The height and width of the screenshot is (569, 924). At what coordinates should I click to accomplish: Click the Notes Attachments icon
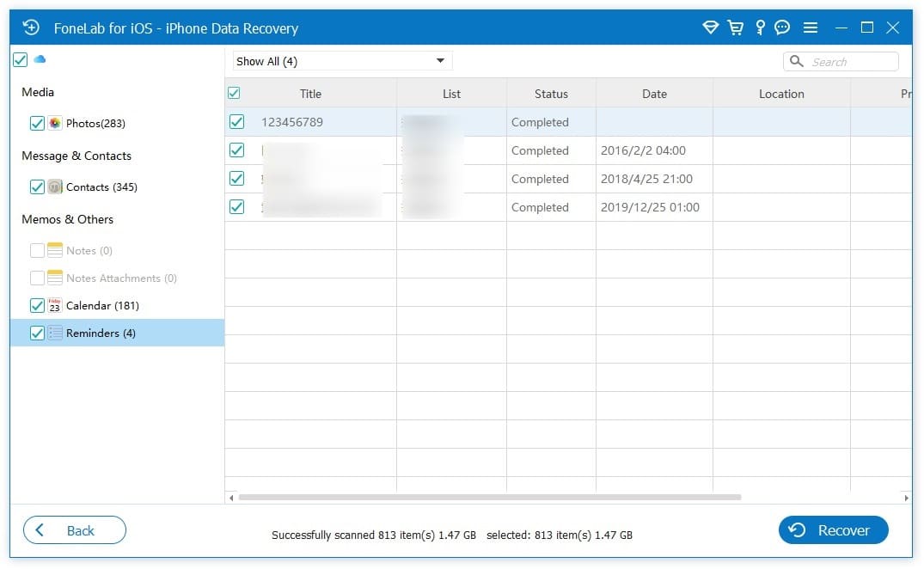point(55,278)
